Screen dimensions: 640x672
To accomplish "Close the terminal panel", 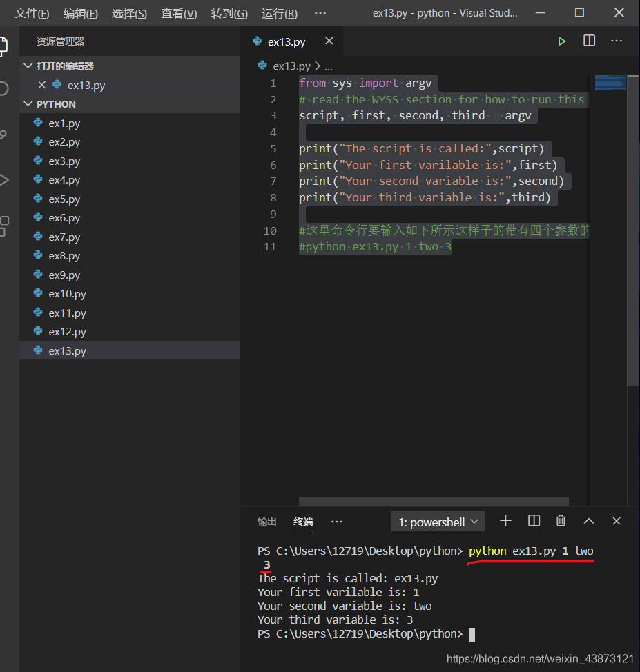I will coord(615,521).
